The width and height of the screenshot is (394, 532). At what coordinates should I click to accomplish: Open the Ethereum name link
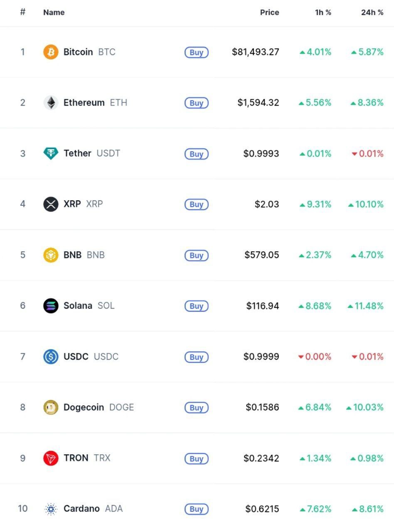click(x=84, y=103)
